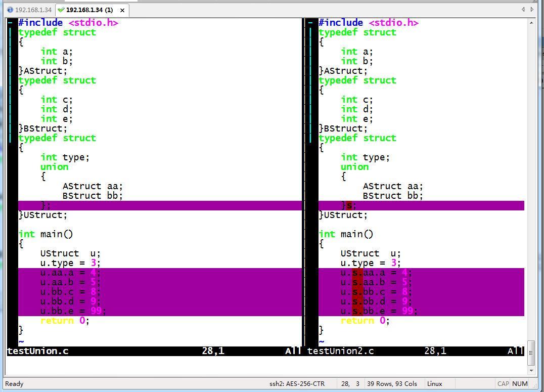Click the CAP indicator in the status bar
This screenshot has height=392, width=544.
503,384
